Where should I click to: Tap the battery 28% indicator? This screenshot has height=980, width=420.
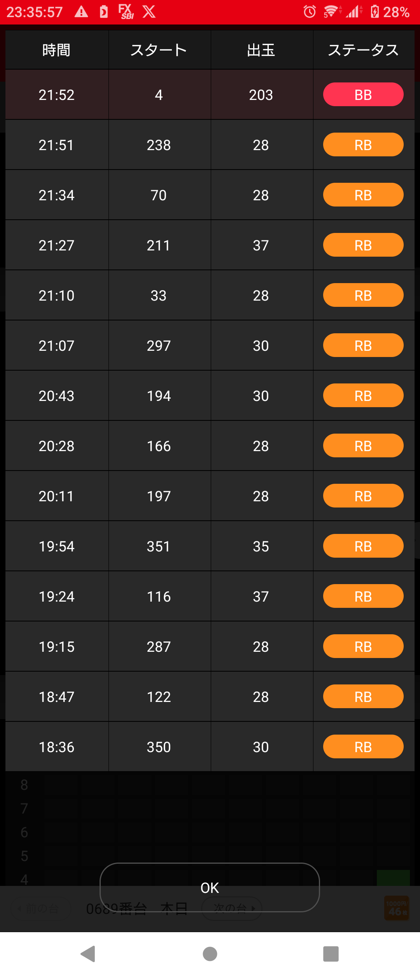(390, 12)
